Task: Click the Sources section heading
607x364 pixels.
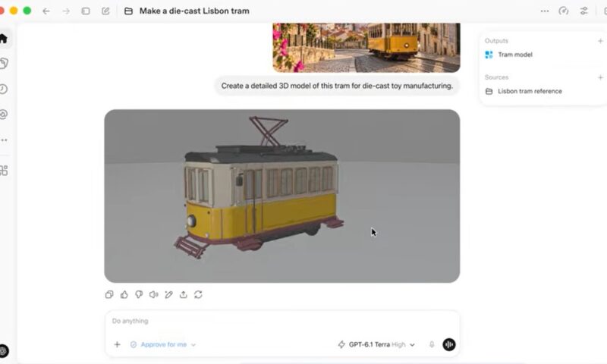Action: pos(496,77)
